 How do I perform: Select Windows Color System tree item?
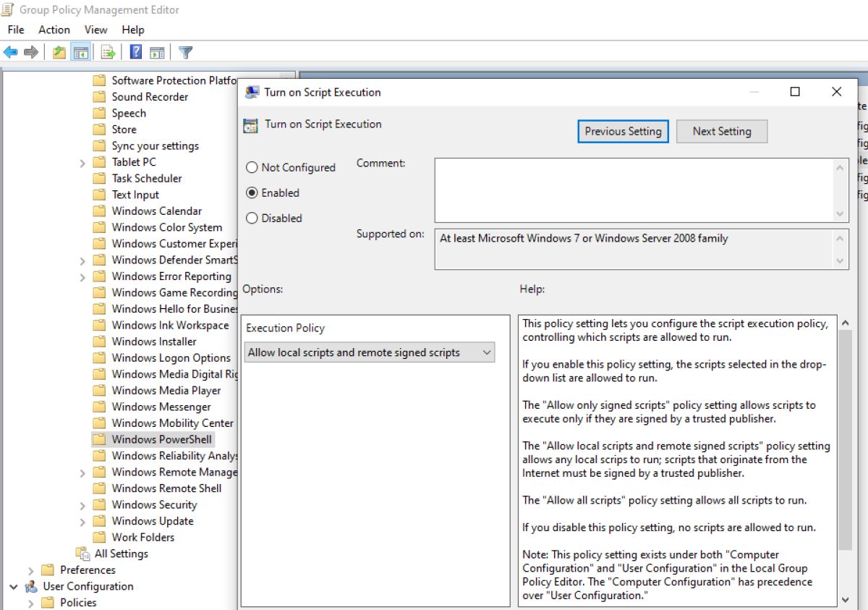167,227
